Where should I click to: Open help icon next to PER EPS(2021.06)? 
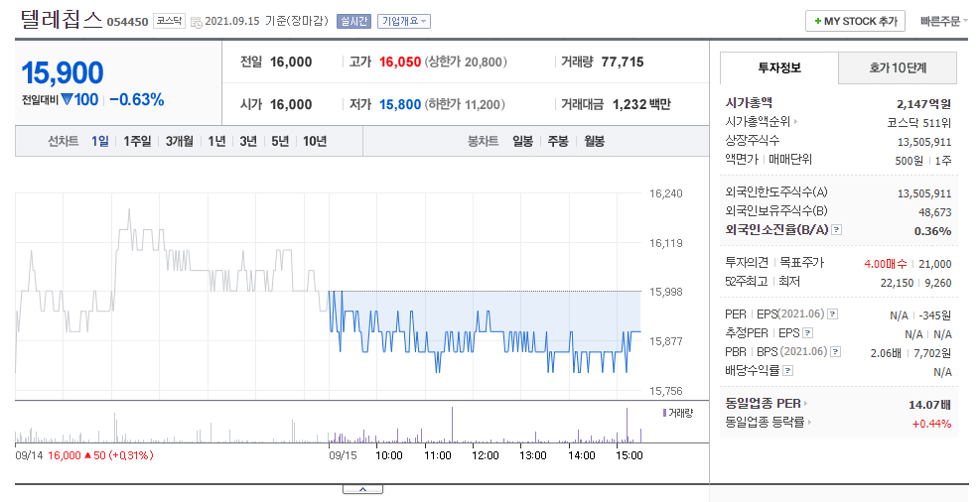click(832, 314)
